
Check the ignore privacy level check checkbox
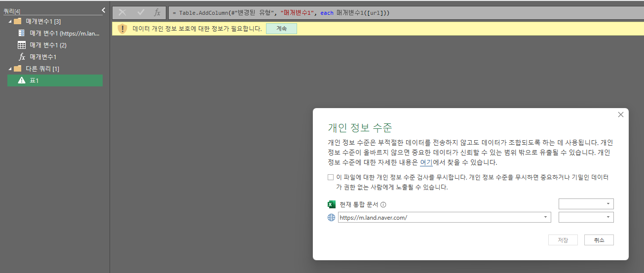click(x=331, y=177)
